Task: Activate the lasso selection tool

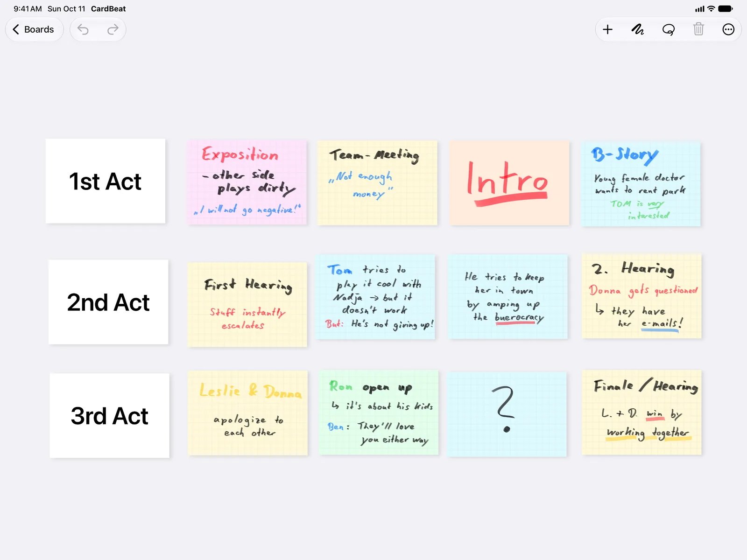Action: tap(668, 30)
